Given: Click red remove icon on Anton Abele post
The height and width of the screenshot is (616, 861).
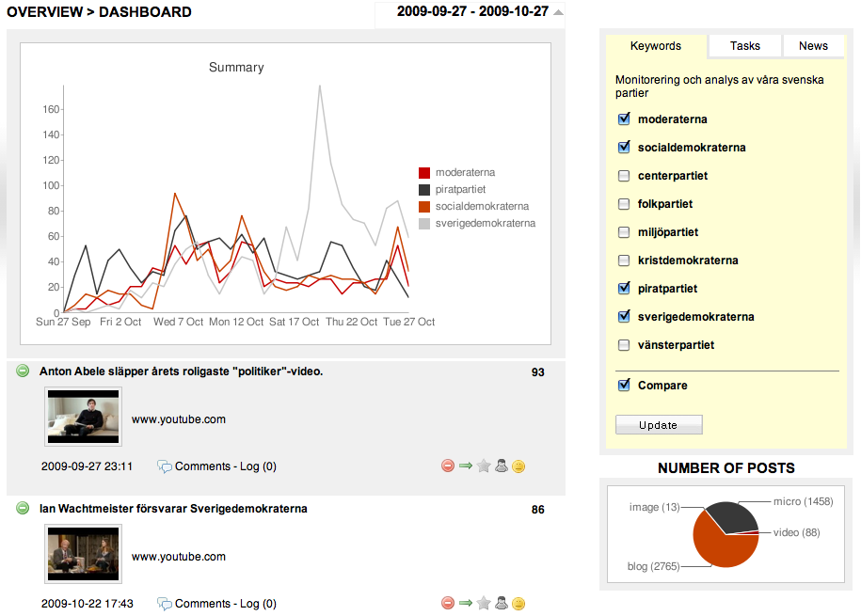Looking at the screenshot, I should (x=448, y=466).
